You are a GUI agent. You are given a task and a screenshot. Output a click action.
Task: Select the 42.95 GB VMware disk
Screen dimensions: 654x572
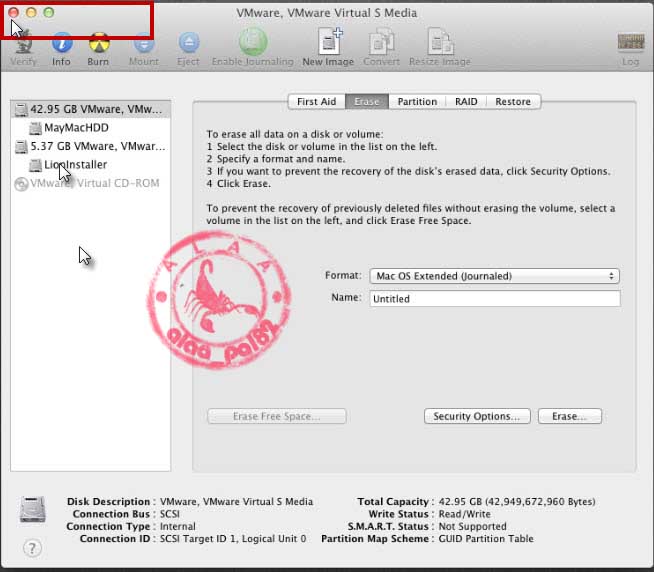[x=91, y=109]
